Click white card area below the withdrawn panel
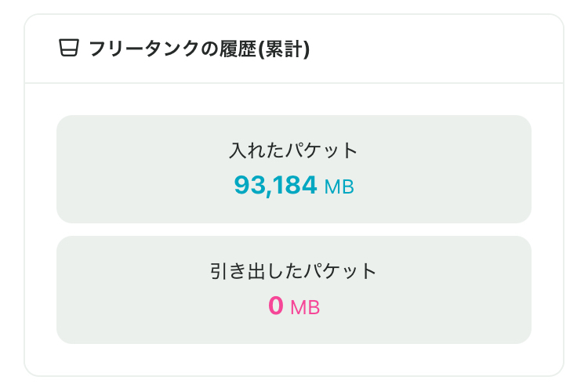Viewport: 588px width, 391px height. tap(294, 359)
